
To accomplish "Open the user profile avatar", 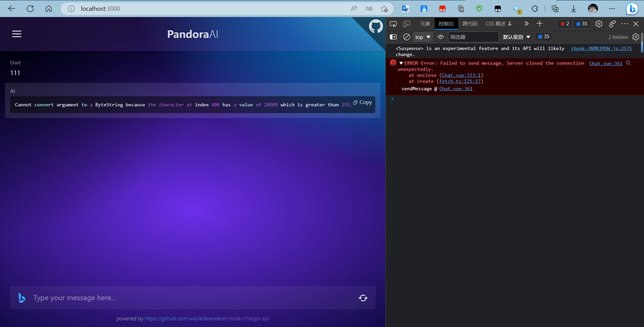I will tap(593, 9).
